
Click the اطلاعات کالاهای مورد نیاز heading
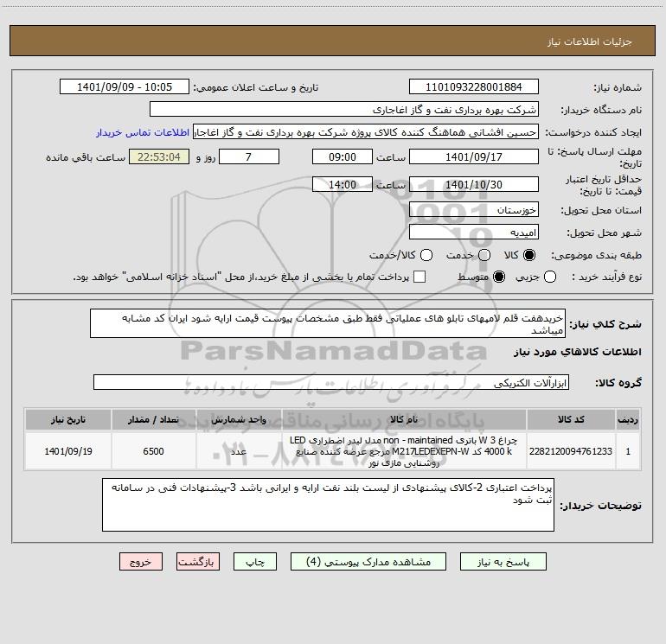[x=577, y=352]
